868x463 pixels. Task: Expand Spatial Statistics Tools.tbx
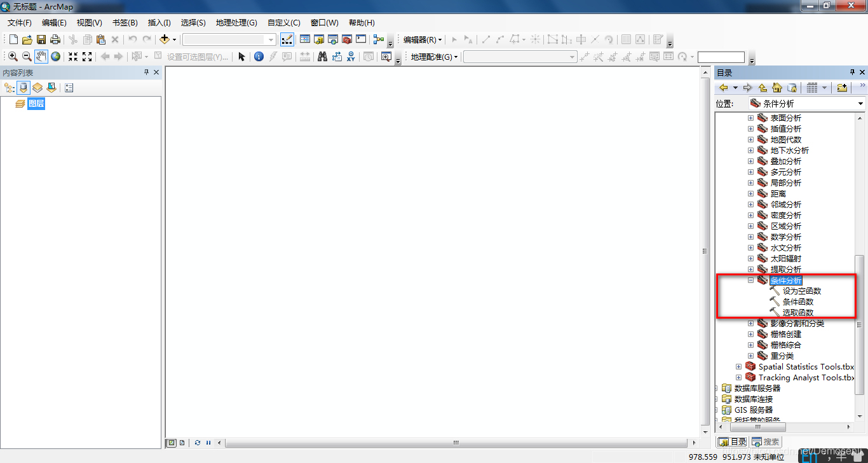[738, 366]
